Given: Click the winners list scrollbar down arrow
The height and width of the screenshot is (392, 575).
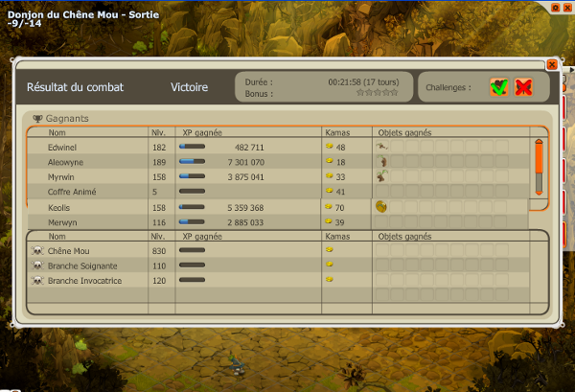Looking at the screenshot, I should click(x=539, y=193).
